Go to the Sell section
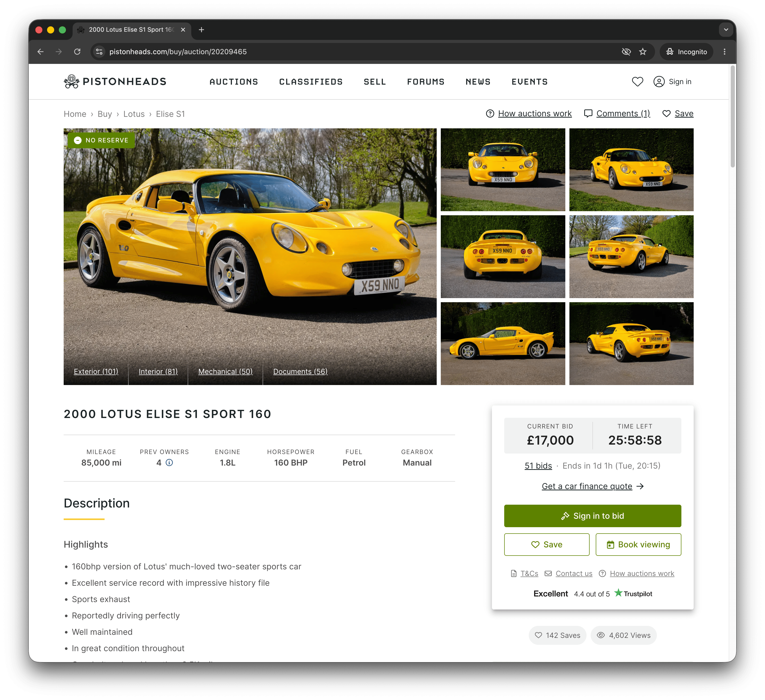Screen dimensions: 765x700 point(375,82)
